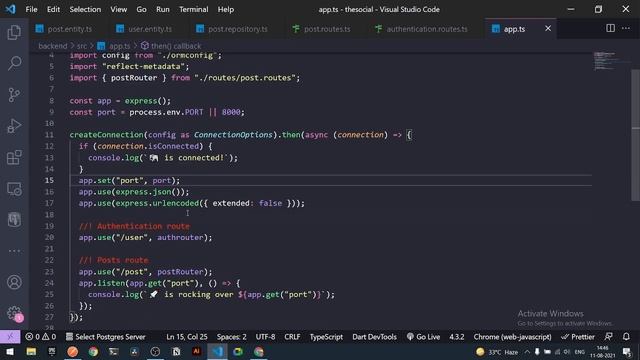Screen dimensions: 640x360
Task: Open the errors and warnings Problems indicator
Action: coord(40,337)
